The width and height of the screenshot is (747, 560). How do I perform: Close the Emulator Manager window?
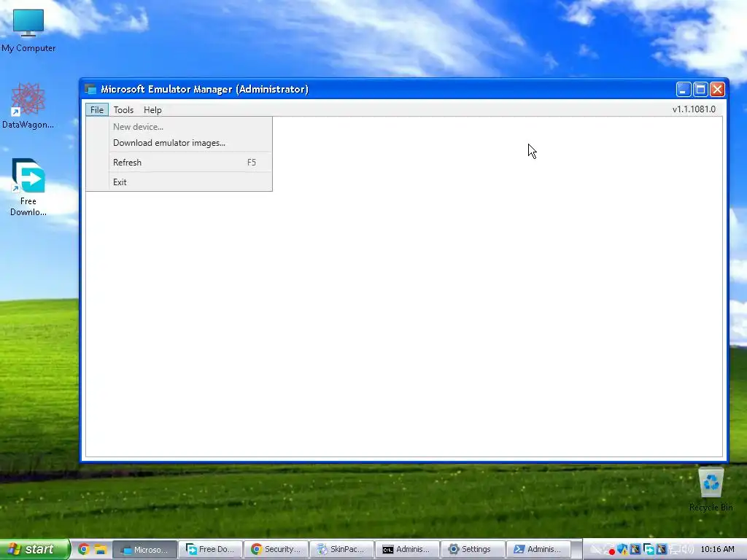[x=718, y=89]
